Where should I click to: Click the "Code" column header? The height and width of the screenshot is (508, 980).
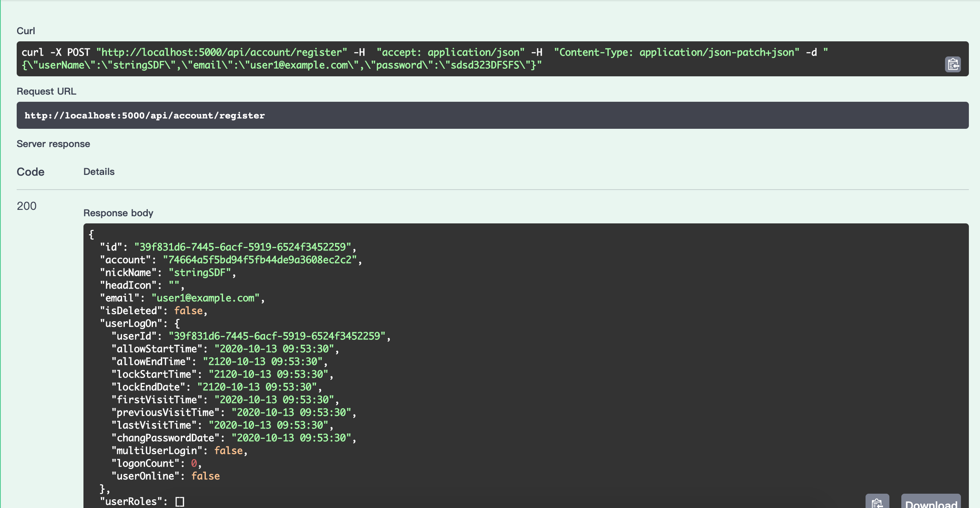[x=31, y=172]
